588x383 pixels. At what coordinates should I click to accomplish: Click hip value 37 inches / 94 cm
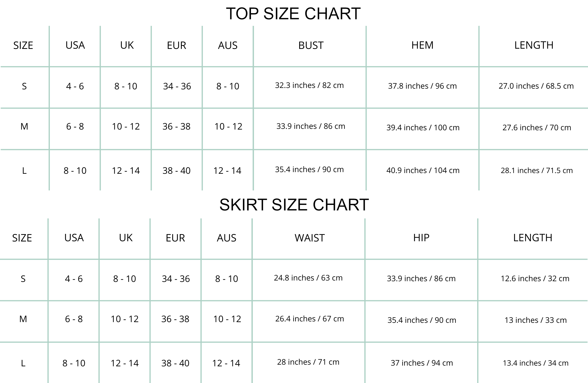point(422,363)
